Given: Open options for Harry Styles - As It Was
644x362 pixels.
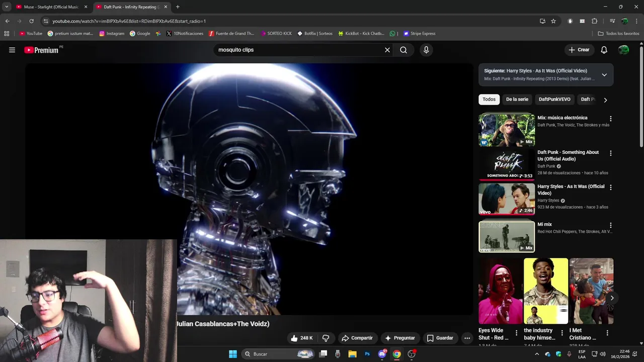Looking at the screenshot, I should coord(611,187).
